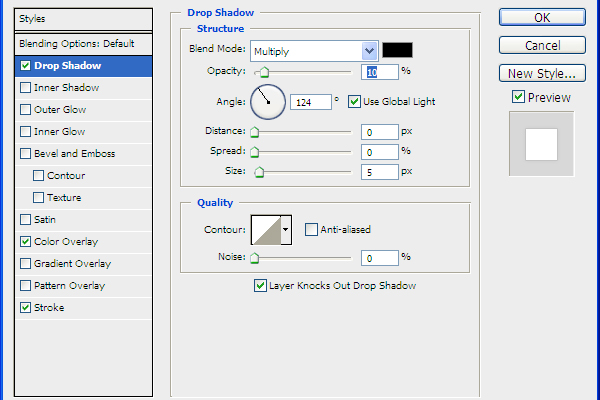
Task: Click the Spread value field
Action: [x=380, y=152]
